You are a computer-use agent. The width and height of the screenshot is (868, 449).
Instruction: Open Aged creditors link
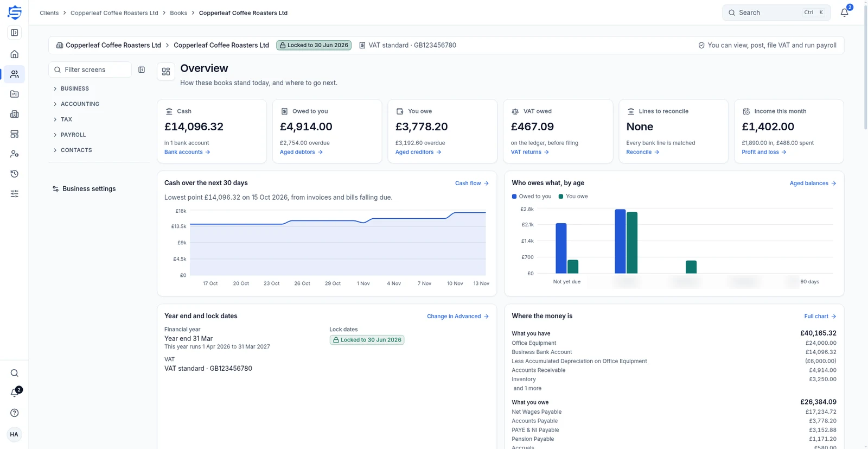pos(418,152)
